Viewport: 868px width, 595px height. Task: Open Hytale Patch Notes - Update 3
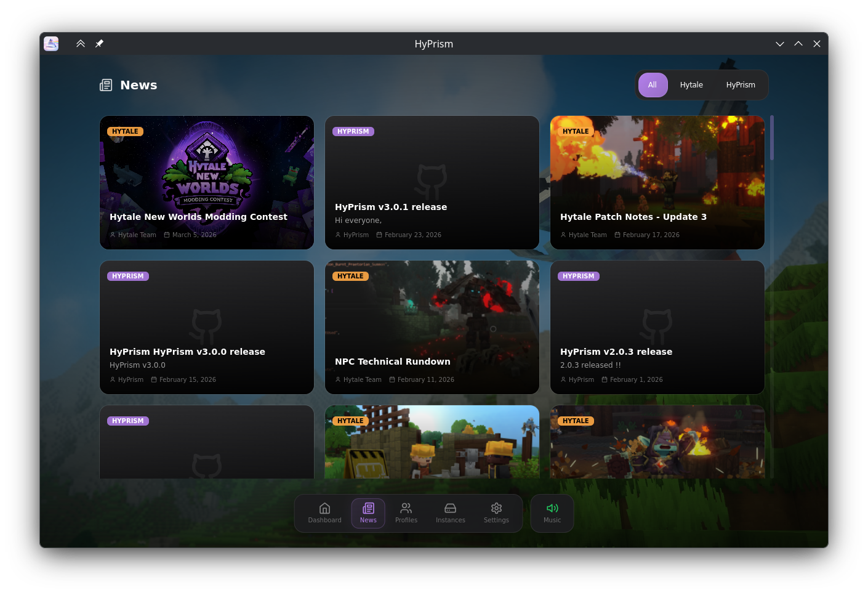coord(657,182)
